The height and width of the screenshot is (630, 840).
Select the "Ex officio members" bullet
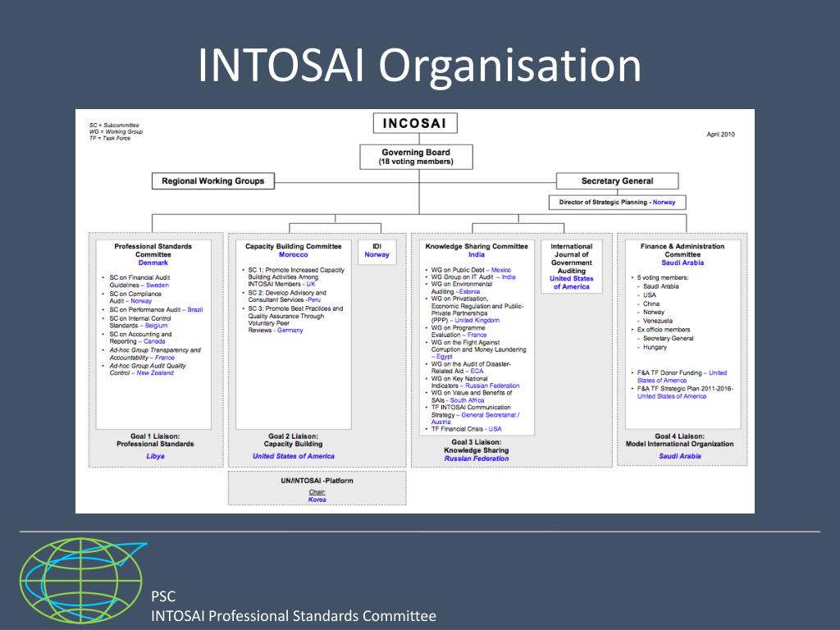coord(663,330)
